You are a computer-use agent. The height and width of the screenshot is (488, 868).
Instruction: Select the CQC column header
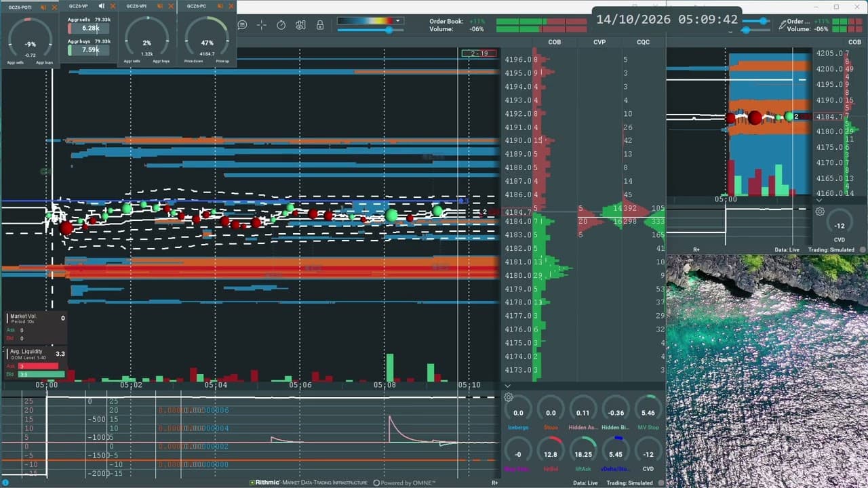click(x=643, y=42)
